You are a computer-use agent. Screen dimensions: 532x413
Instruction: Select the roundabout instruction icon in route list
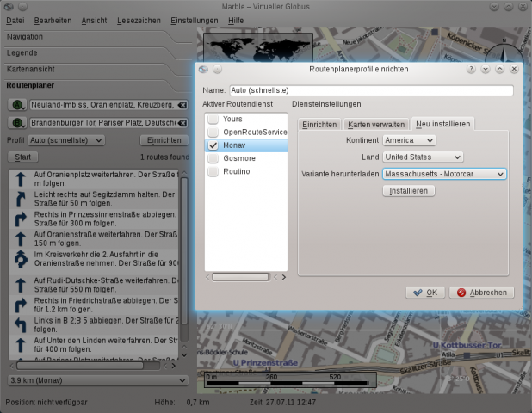pyautogui.click(x=22, y=259)
